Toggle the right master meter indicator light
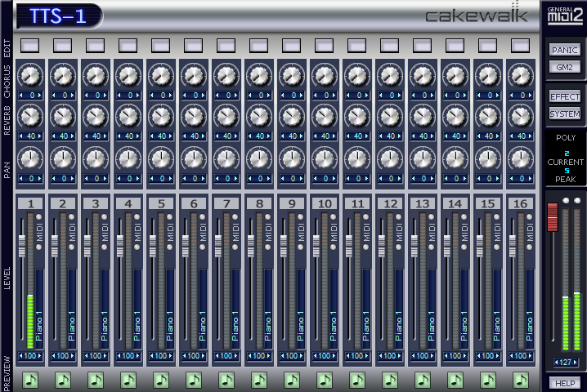The image size is (587, 392). coord(577,200)
